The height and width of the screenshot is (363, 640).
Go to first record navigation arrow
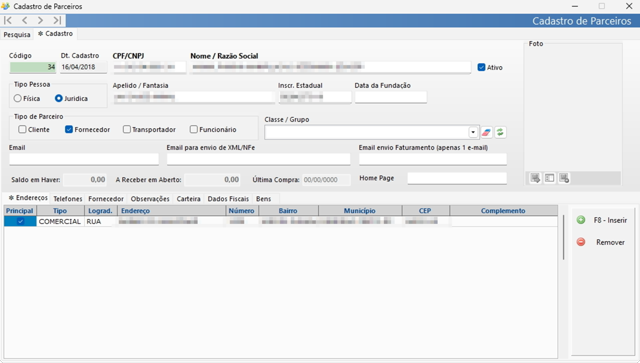pyautogui.click(x=8, y=20)
